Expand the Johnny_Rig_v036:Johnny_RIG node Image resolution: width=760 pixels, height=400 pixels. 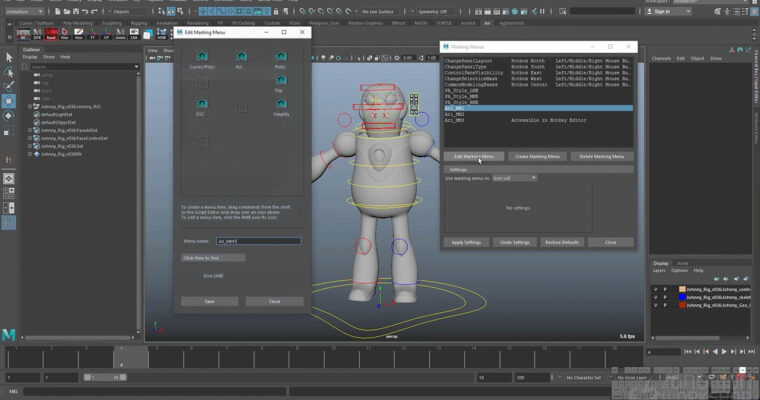[30, 107]
